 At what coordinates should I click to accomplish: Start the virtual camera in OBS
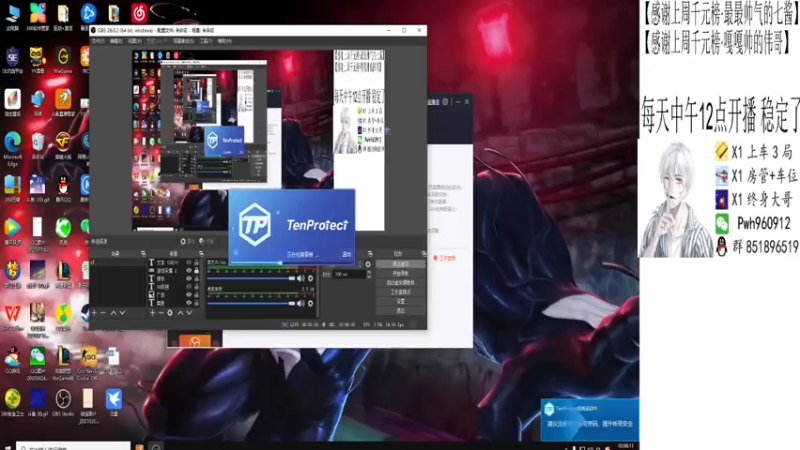pyautogui.click(x=401, y=283)
